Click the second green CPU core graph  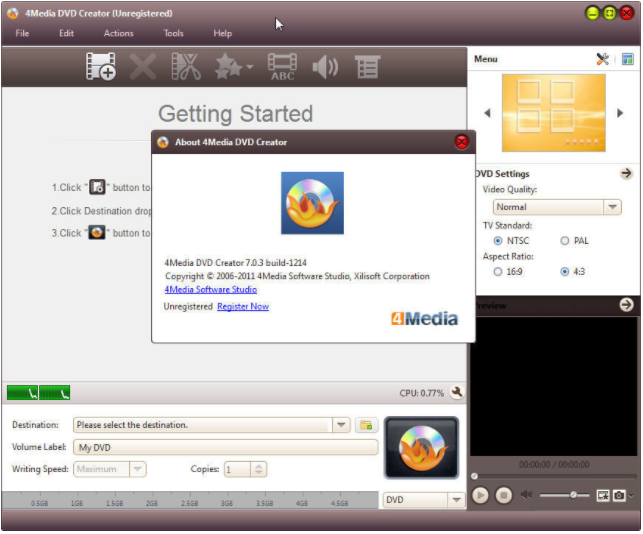click(x=55, y=393)
